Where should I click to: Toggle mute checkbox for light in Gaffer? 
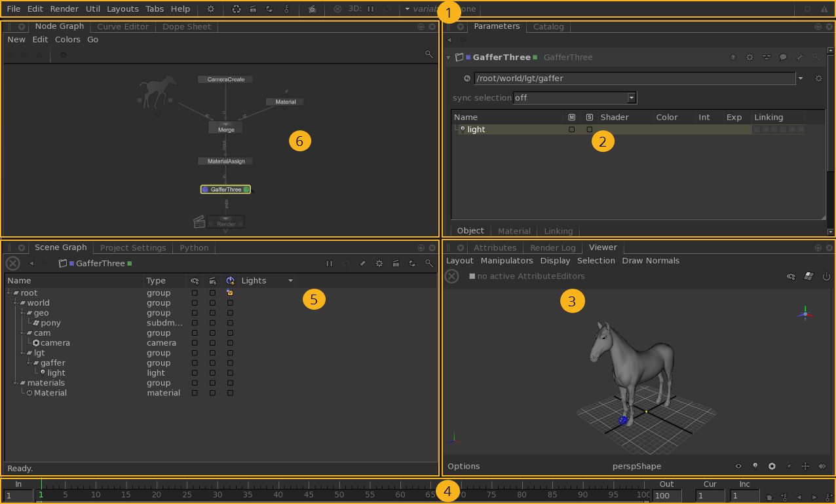(571, 130)
